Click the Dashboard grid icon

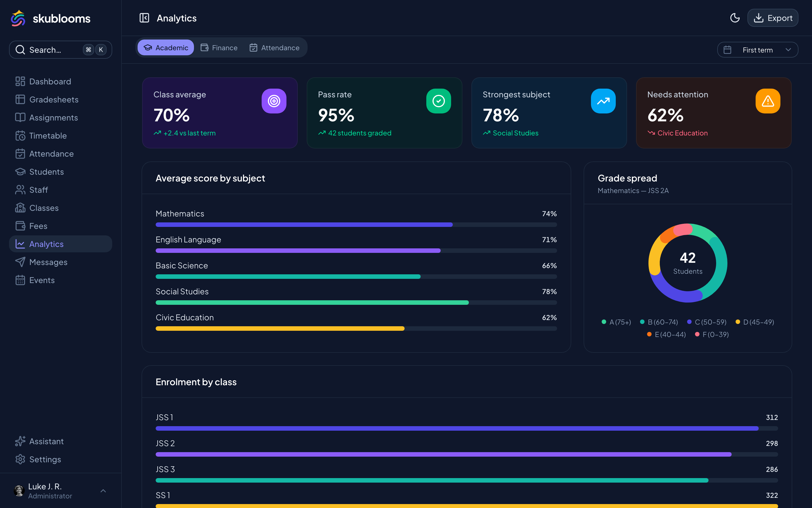pos(20,81)
